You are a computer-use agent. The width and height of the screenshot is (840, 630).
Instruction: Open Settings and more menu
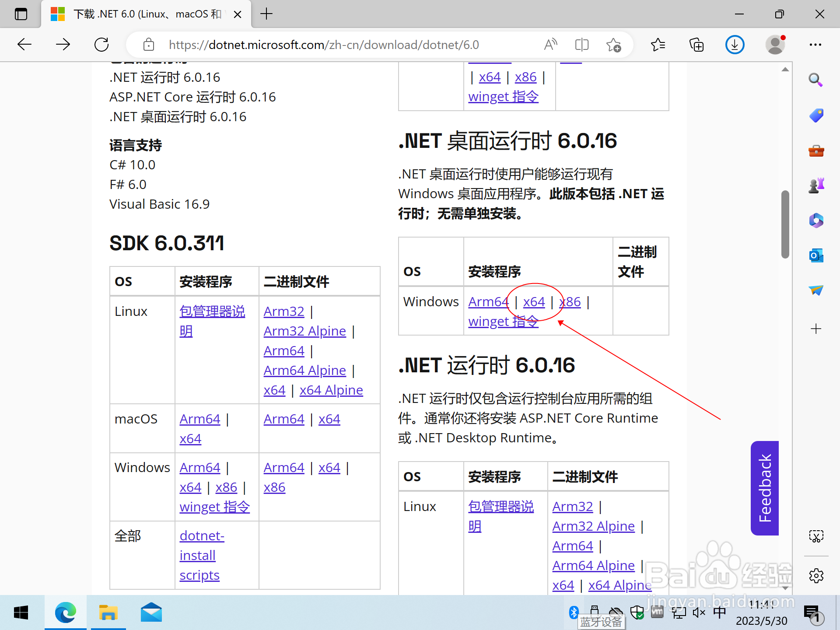815,45
